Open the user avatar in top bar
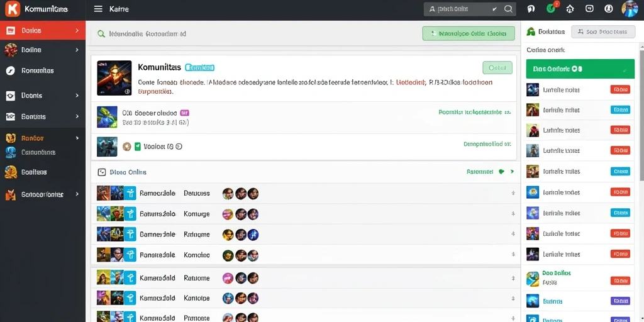The width and height of the screenshot is (644, 322). click(x=630, y=9)
